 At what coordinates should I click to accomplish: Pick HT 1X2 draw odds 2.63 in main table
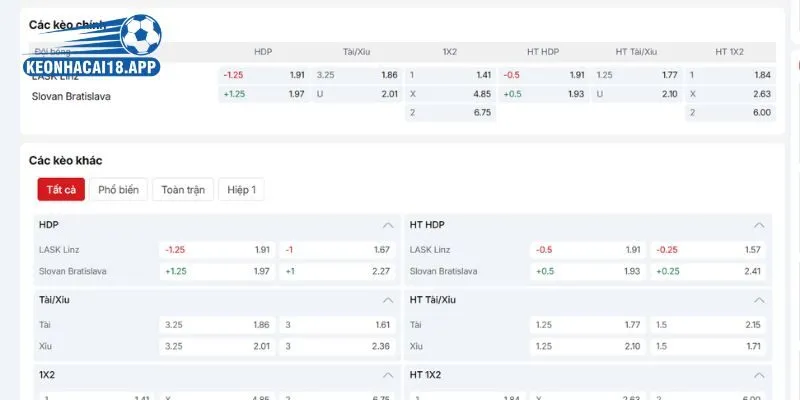click(x=730, y=94)
